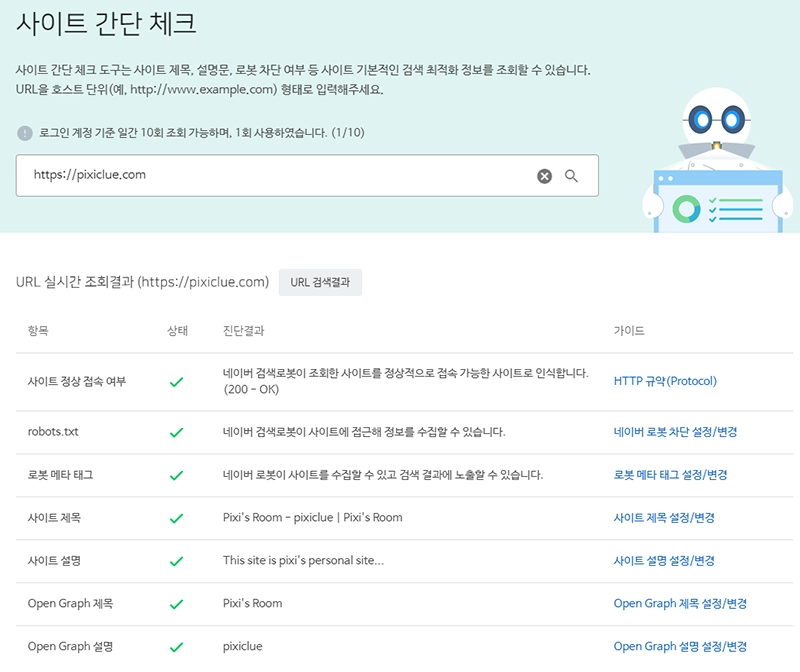Open the 사이트 제목 설정/변경 link
This screenshot has height=672, width=800.
point(664,517)
